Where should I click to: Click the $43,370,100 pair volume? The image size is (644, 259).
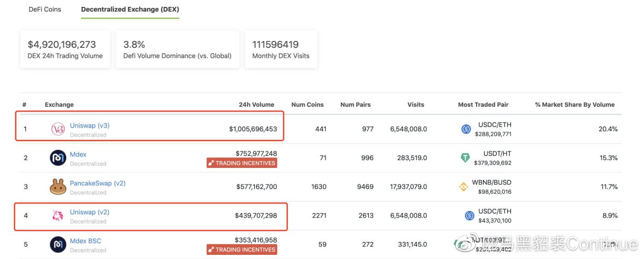(x=495, y=221)
